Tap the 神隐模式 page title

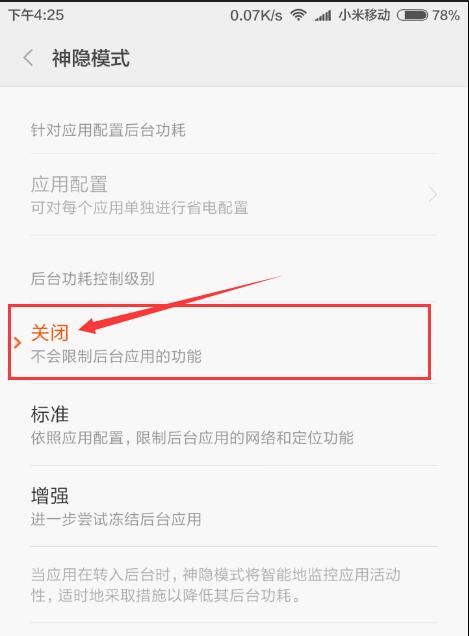click(91, 58)
